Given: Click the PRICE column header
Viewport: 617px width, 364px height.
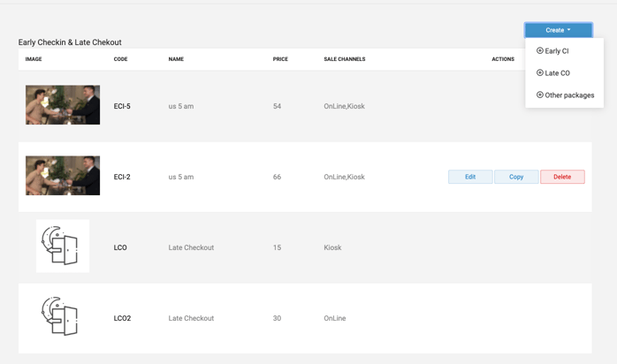Looking at the screenshot, I should point(280,59).
